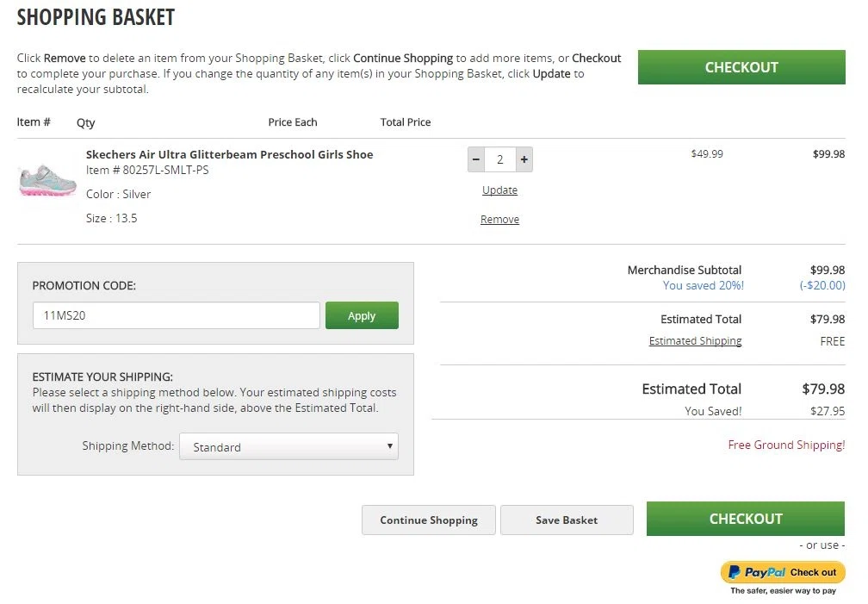Click the You saved 20%! text
The width and height of the screenshot is (868, 604).
(x=703, y=285)
